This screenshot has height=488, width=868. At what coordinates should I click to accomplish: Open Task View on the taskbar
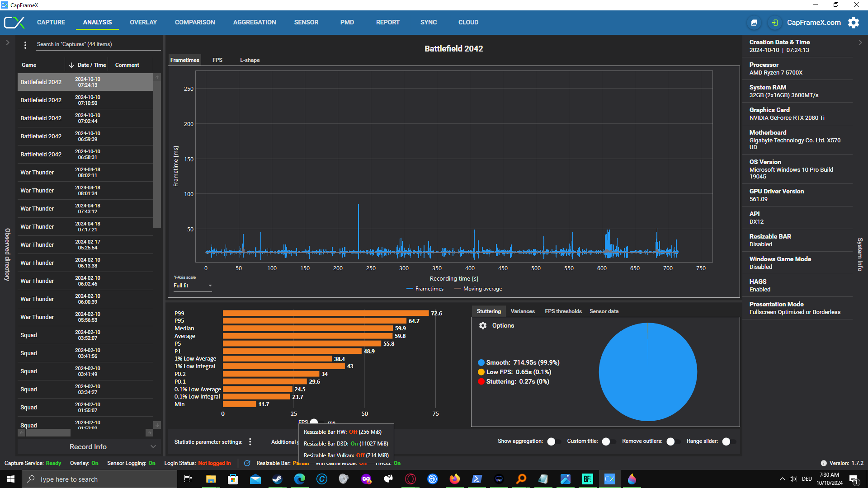coord(188,479)
